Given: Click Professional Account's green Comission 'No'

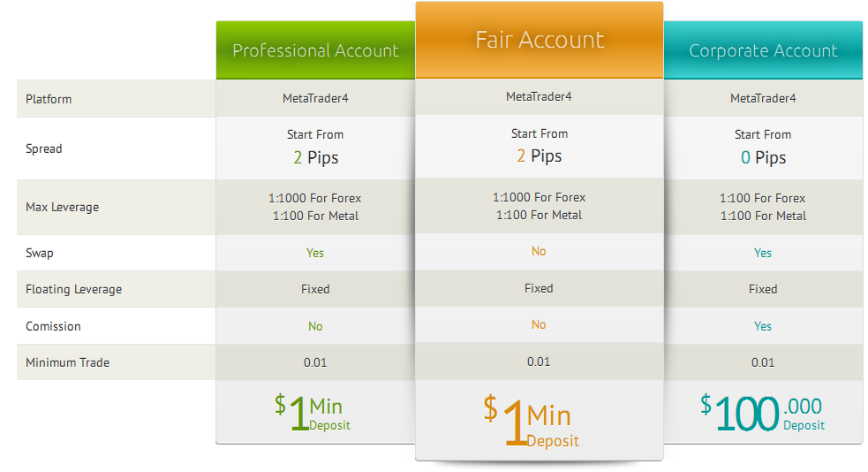Looking at the screenshot, I should pyautogui.click(x=315, y=326).
